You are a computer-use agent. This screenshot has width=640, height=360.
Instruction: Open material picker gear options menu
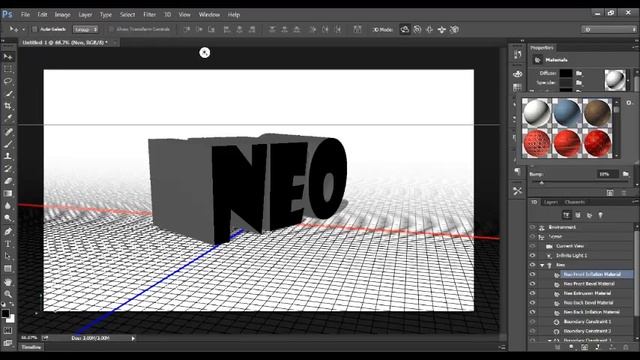coord(629,102)
